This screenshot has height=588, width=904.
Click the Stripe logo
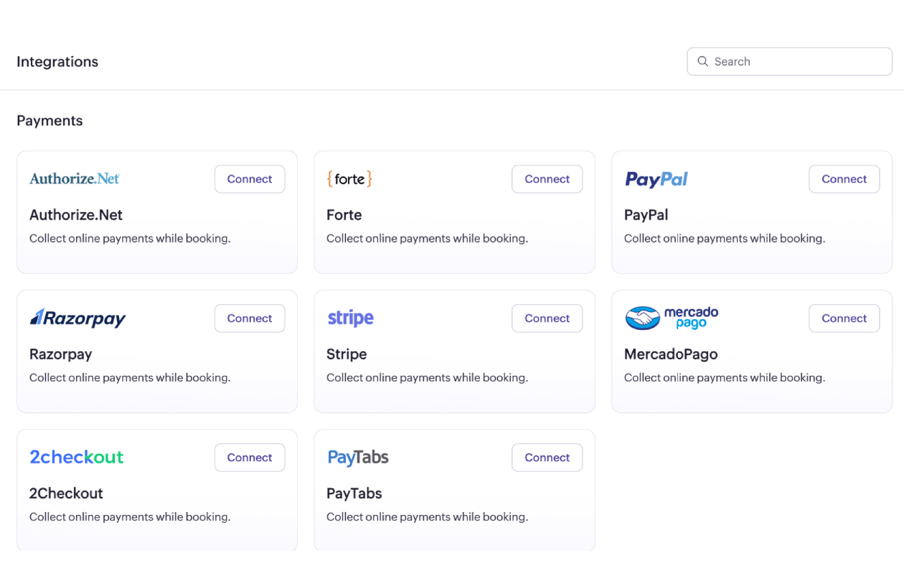coord(350,318)
